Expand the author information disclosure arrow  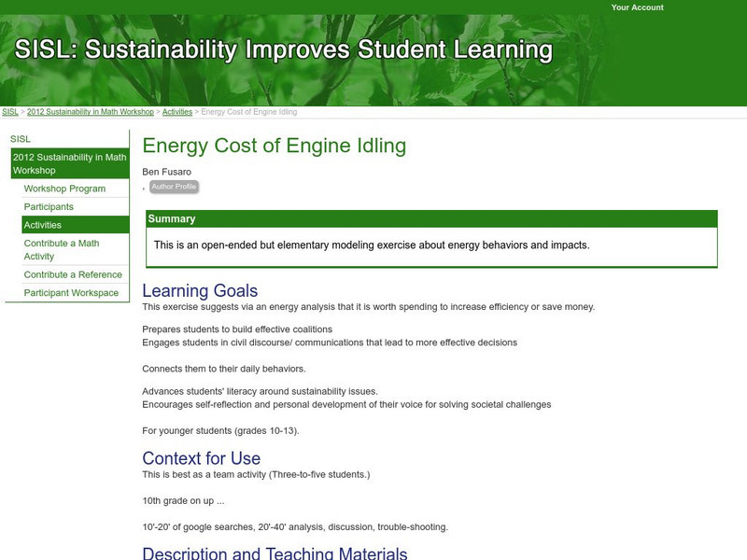143,186
